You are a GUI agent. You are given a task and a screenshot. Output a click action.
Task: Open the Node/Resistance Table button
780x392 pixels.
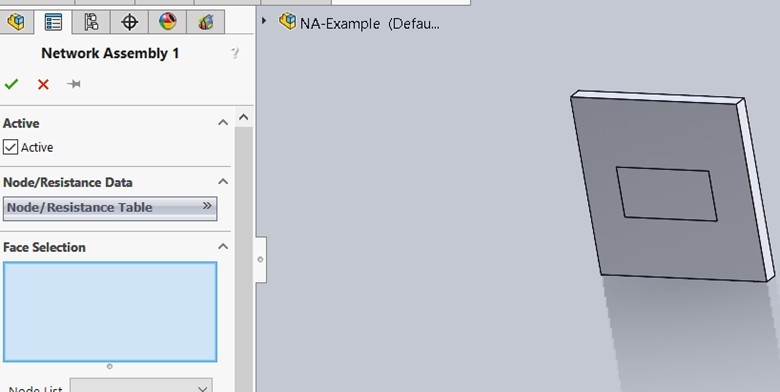pyautogui.click(x=110, y=208)
